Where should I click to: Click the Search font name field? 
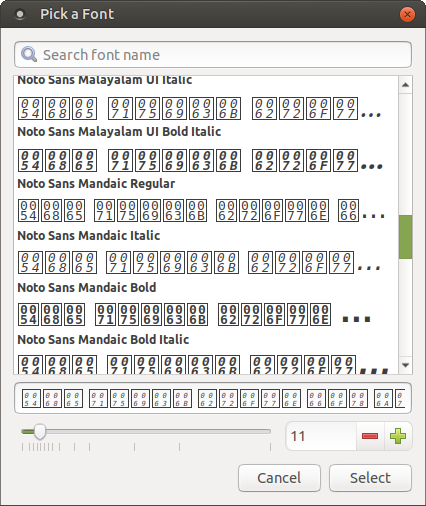tap(213, 54)
